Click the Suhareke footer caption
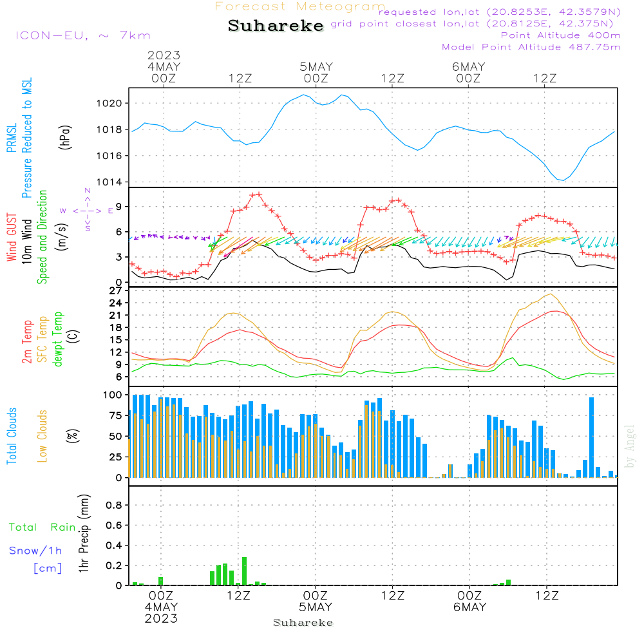 point(303,623)
